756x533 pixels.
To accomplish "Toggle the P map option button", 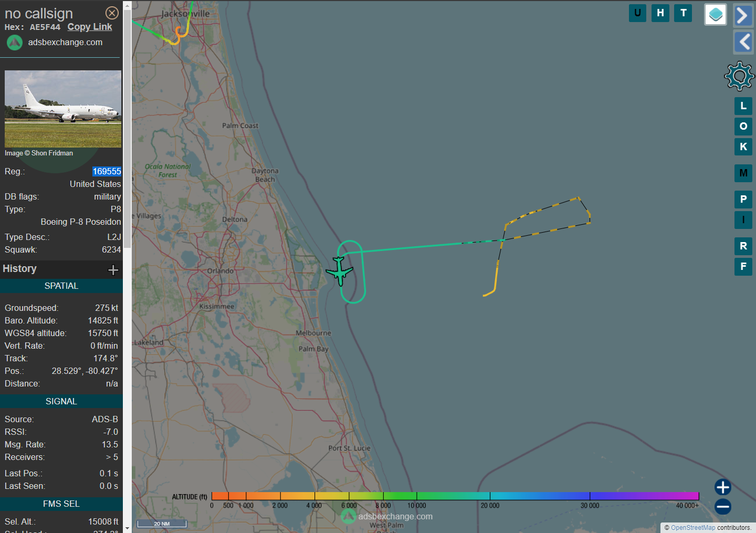I will 743,200.
